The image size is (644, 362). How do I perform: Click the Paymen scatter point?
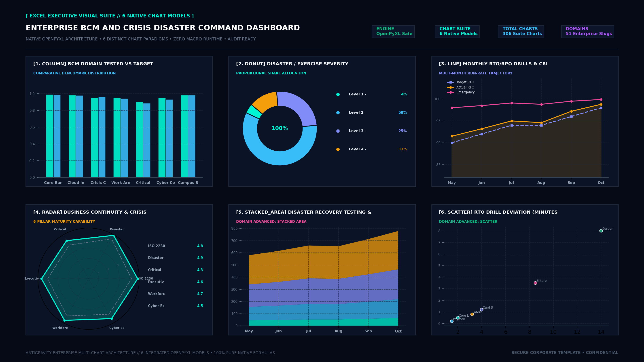point(452,321)
